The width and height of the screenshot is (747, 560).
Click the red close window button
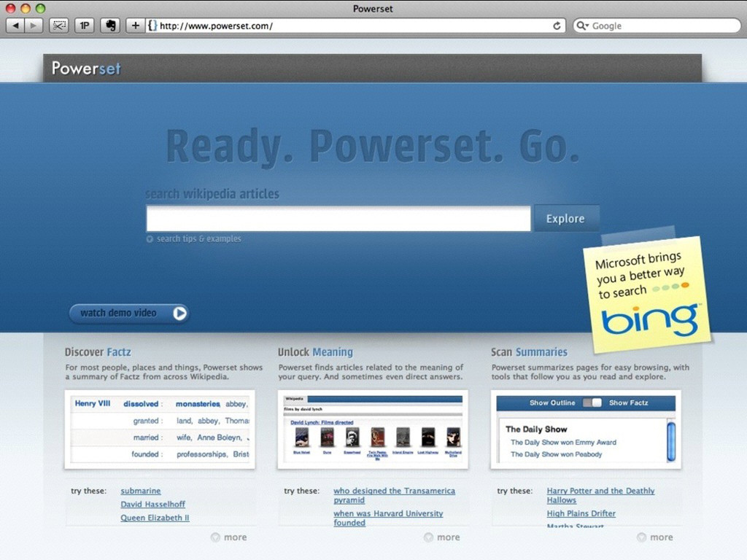pyautogui.click(x=10, y=8)
